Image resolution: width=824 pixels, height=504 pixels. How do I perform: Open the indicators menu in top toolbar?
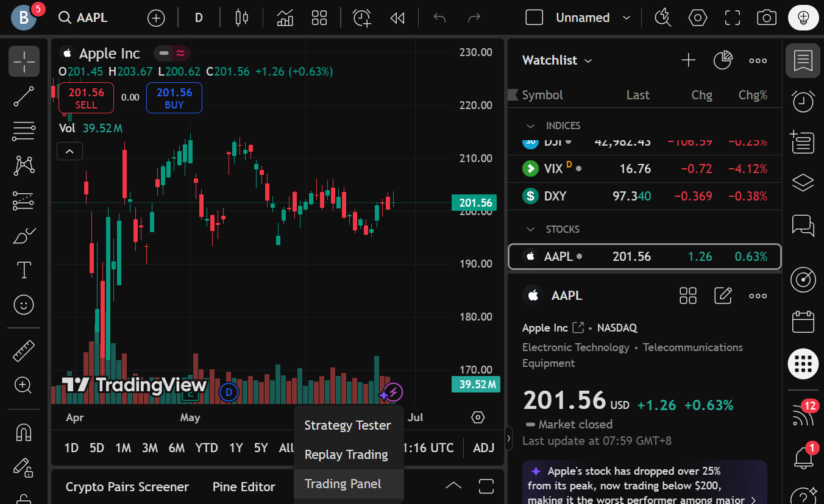tap(285, 18)
